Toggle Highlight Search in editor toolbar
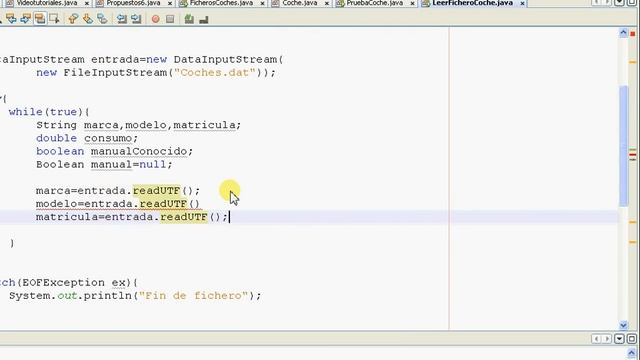Screen dimensions: 640x360 [40, 19]
